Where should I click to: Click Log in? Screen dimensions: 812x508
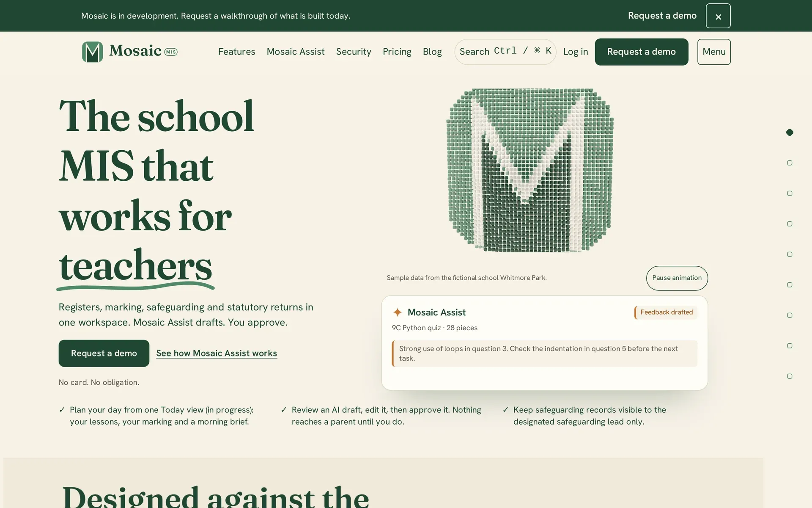[x=576, y=52]
